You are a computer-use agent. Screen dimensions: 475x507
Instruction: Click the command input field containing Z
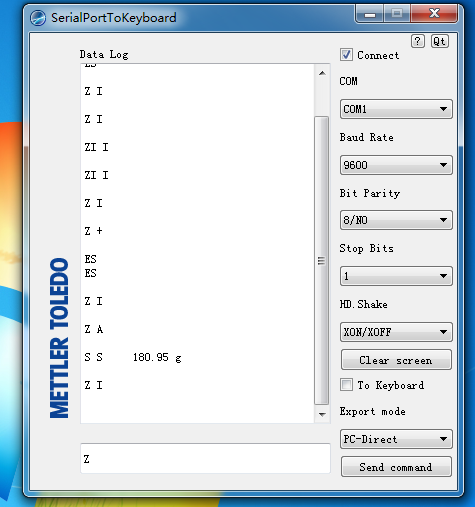[x=205, y=459]
